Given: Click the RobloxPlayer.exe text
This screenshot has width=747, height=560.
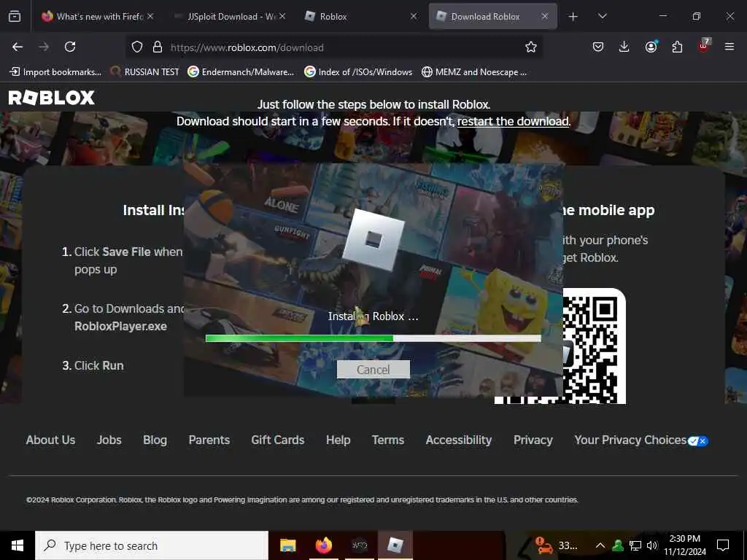Looking at the screenshot, I should click(x=120, y=326).
